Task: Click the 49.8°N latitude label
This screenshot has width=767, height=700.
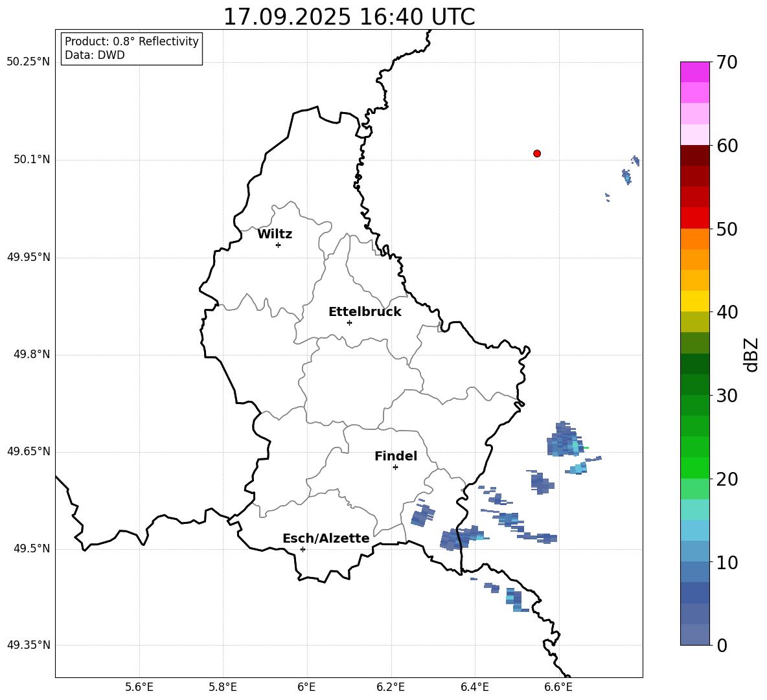Action: [32, 354]
